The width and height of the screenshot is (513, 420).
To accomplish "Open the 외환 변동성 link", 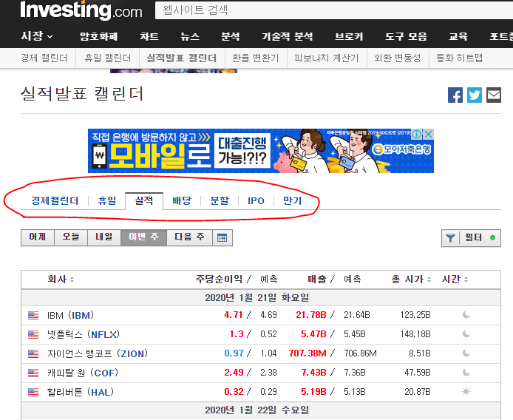I will pos(398,58).
